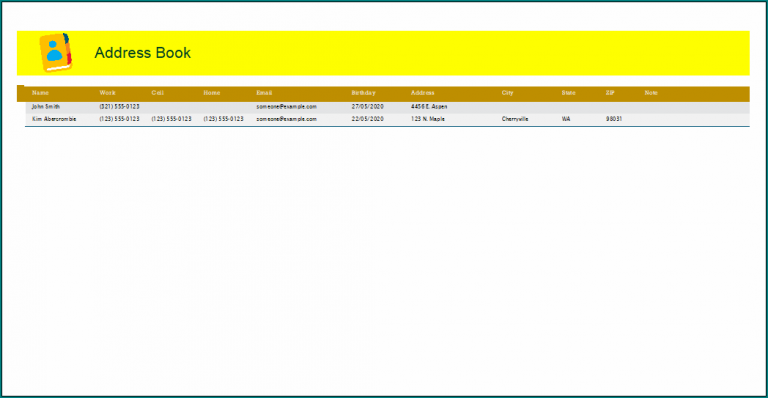
Task: Click Kim Abercrombie's Cell phone number
Action: point(171,119)
